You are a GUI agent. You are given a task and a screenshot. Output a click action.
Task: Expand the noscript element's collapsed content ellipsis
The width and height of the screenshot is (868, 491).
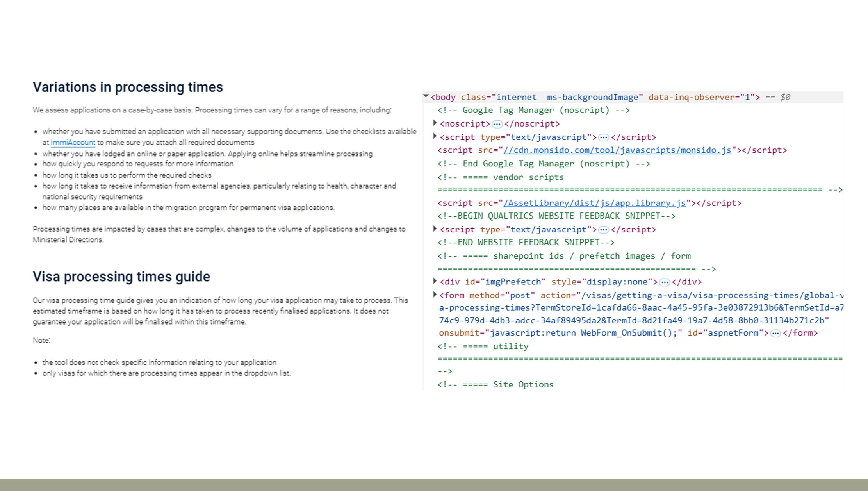496,123
